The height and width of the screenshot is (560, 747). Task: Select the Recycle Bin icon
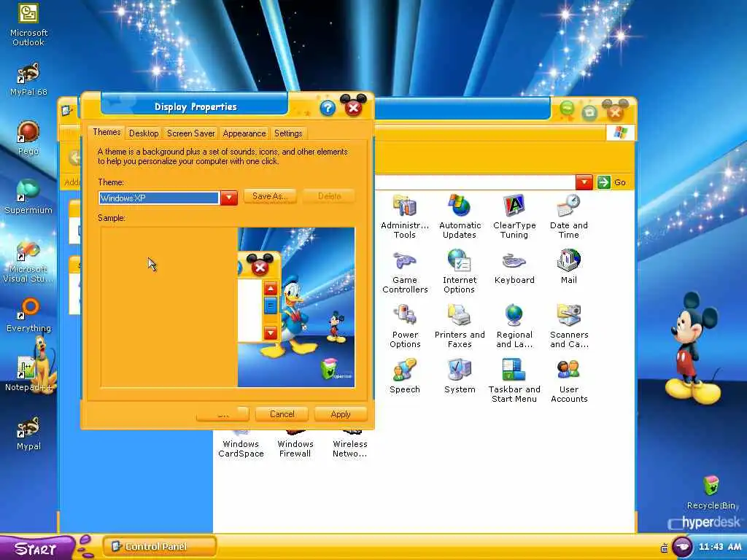[711, 492]
